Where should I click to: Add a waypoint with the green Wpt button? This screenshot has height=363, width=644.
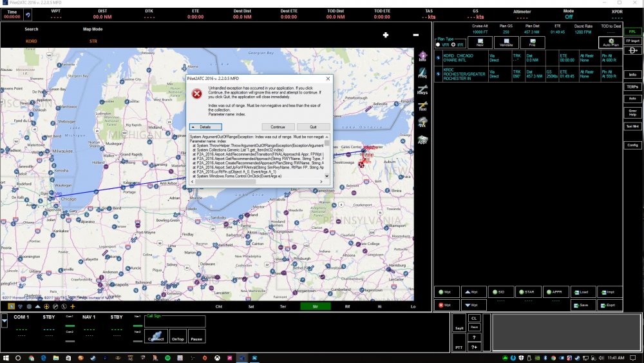point(446,292)
